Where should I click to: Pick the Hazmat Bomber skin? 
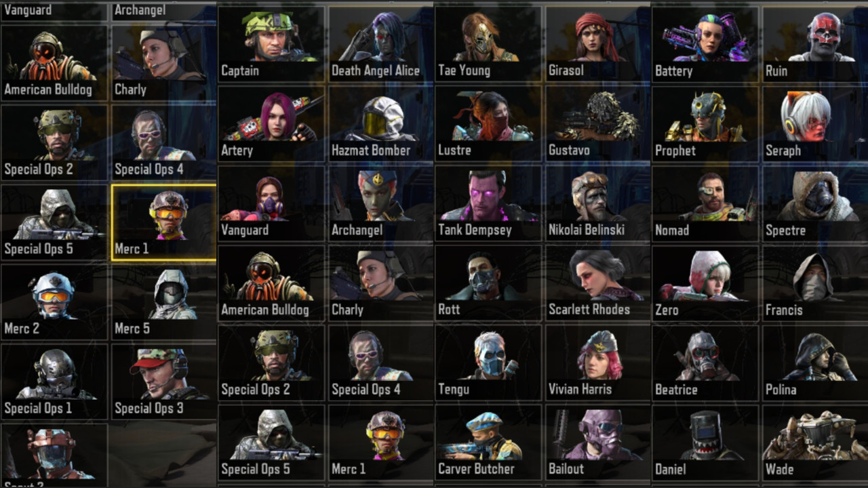point(381,123)
